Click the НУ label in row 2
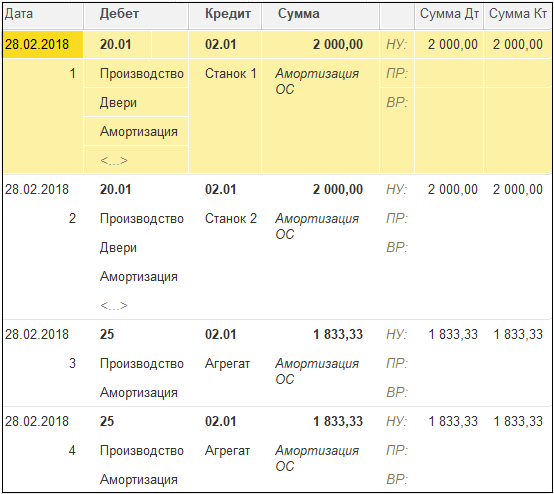 coord(396,189)
